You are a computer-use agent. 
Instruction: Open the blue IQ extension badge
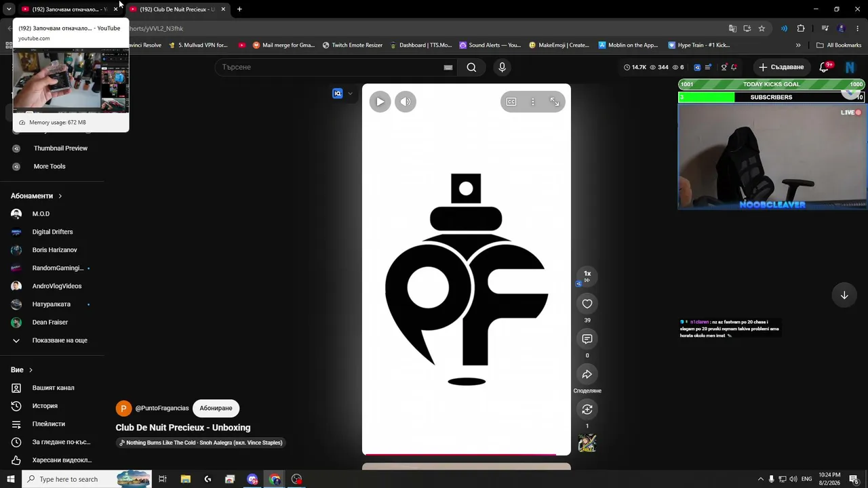338,94
